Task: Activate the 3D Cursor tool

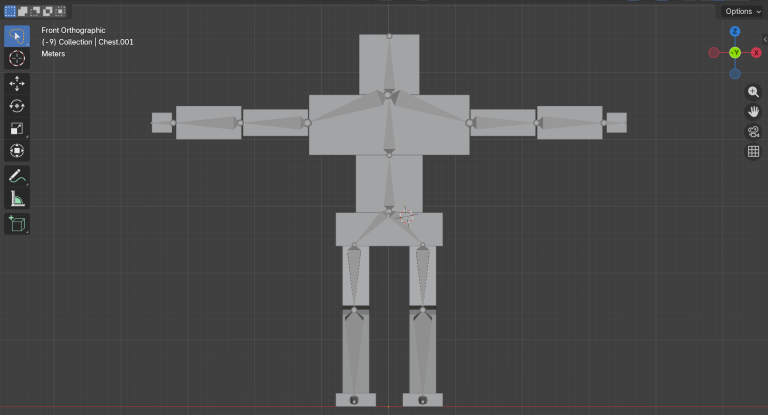Action: pos(17,59)
